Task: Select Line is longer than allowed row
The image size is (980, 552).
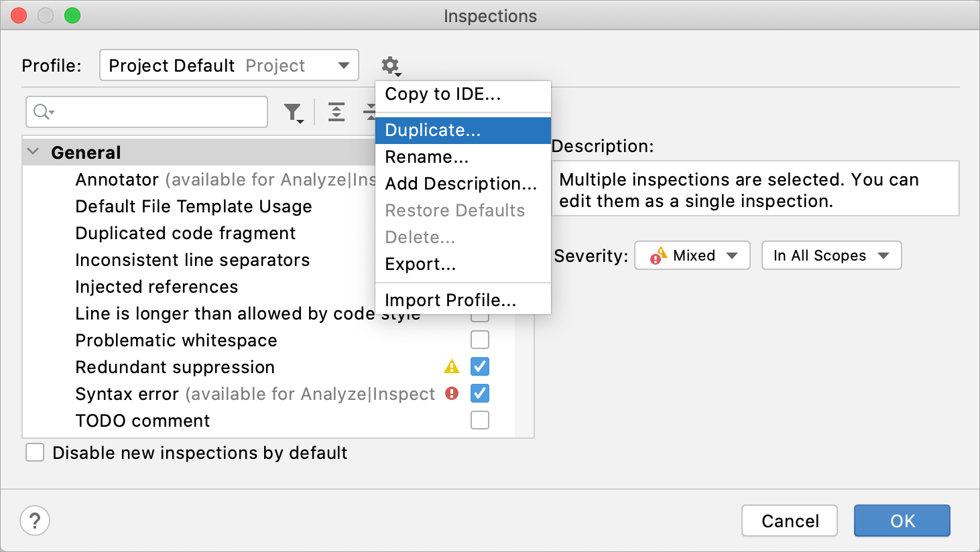Action: (268, 314)
